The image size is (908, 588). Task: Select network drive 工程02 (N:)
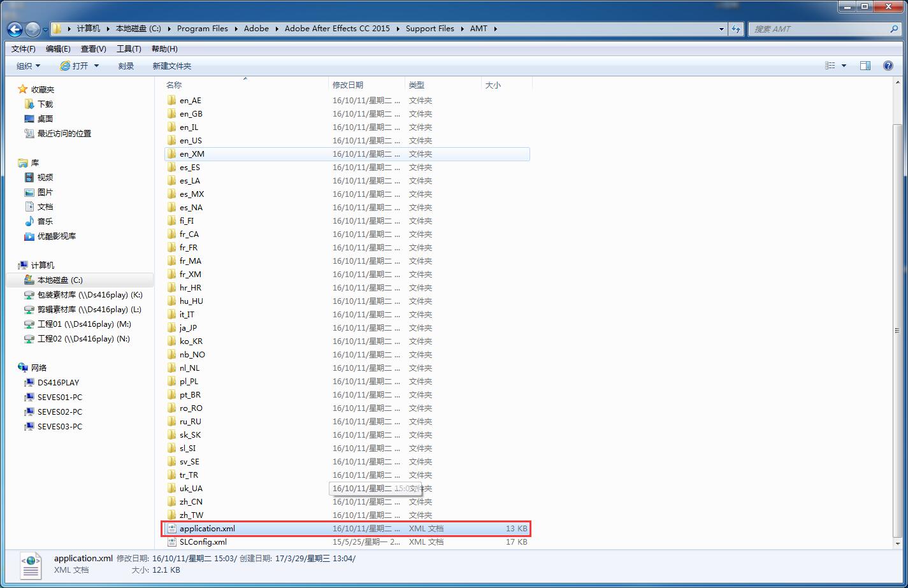click(77, 338)
